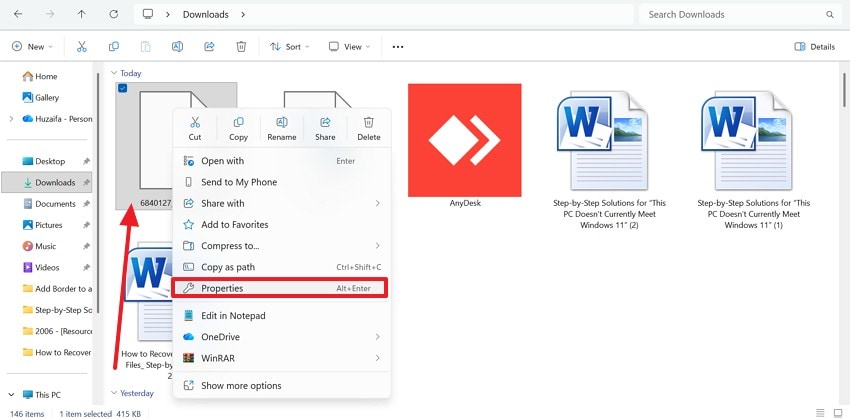The height and width of the screenshot is (419, 850).
Task: Open the WinRAR submenu
Action: 281,358
